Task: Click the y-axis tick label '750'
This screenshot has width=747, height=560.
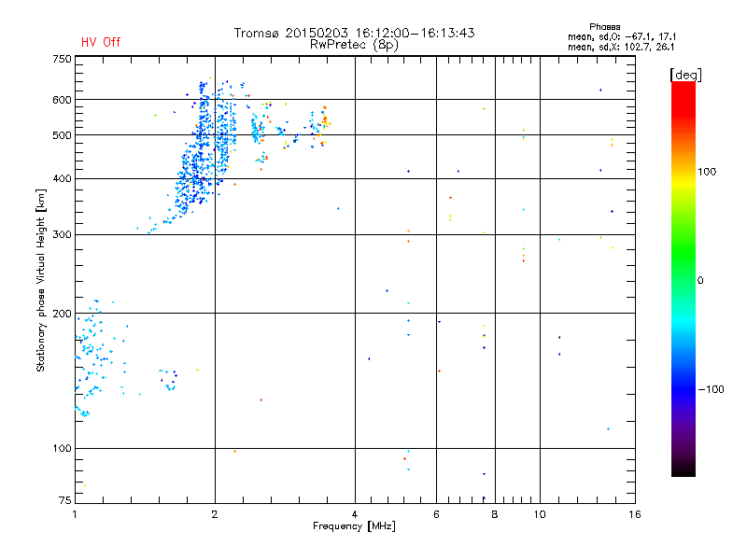Action: click(62, 59)
